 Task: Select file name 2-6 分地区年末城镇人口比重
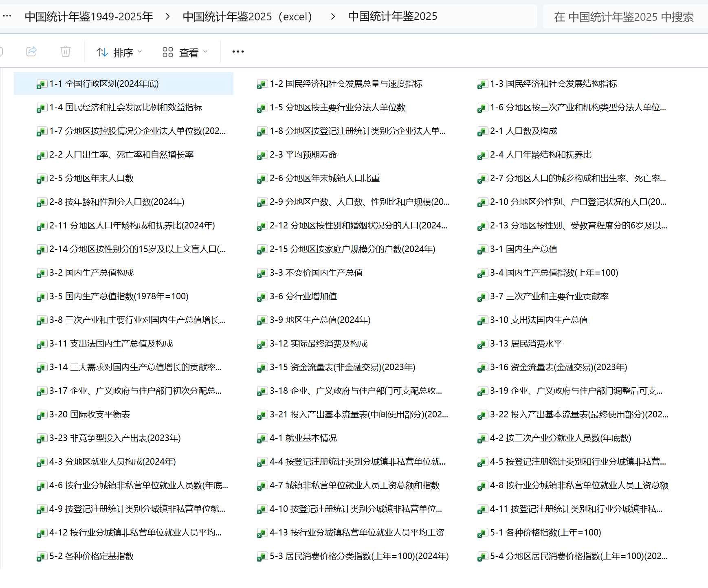(x=325, y=178)
